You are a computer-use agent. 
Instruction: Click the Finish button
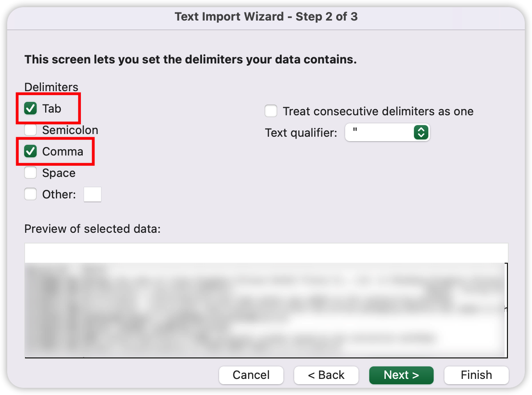pyautogui.click(x=476, y=375)
